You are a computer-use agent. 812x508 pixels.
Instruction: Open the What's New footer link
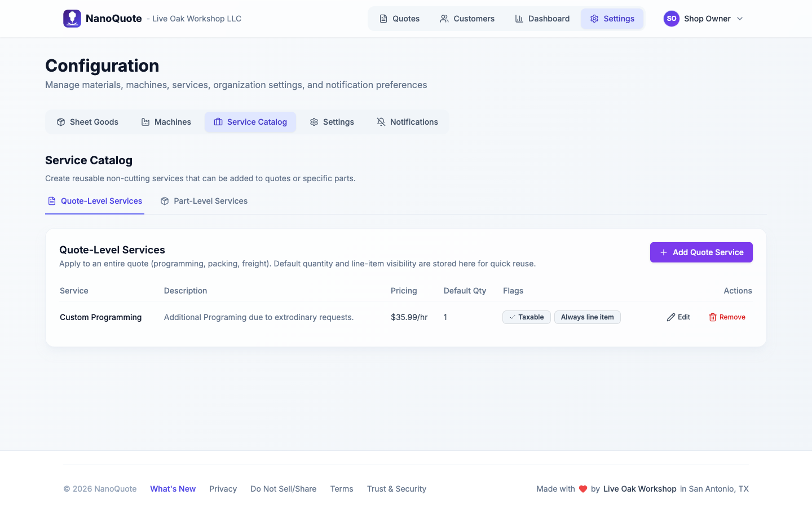point(173,489)
